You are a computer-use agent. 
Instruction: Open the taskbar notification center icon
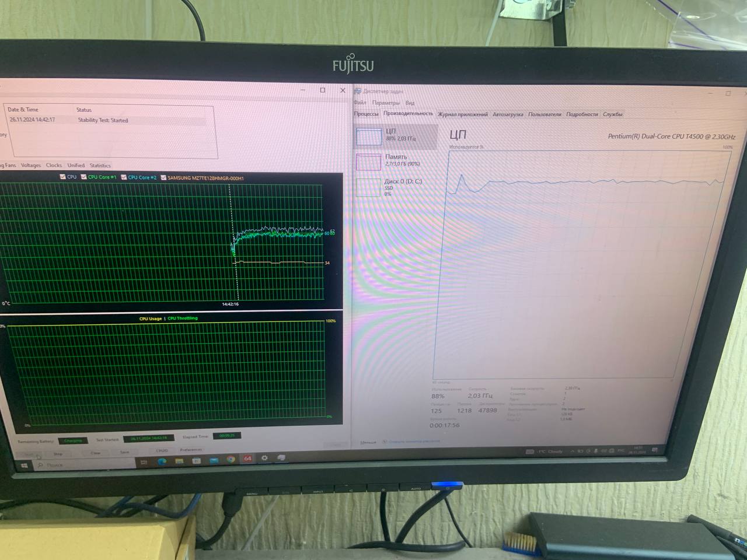pos(655,450)
